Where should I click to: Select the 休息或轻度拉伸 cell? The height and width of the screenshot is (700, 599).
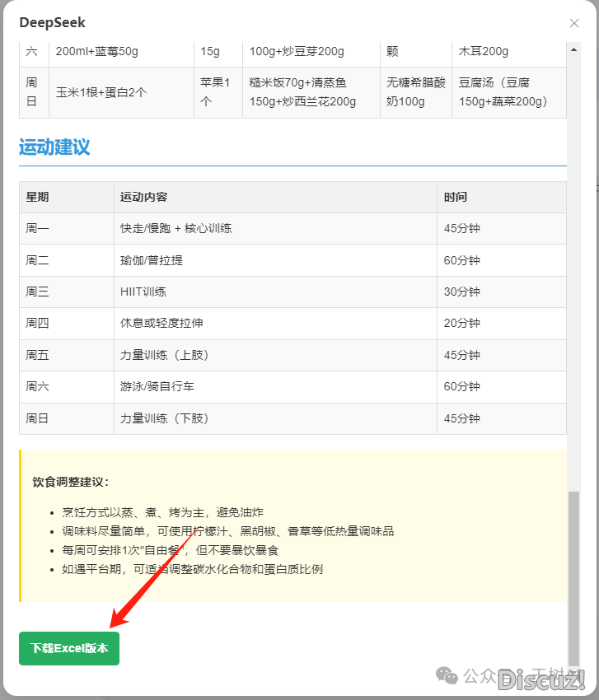coord(275,323)
